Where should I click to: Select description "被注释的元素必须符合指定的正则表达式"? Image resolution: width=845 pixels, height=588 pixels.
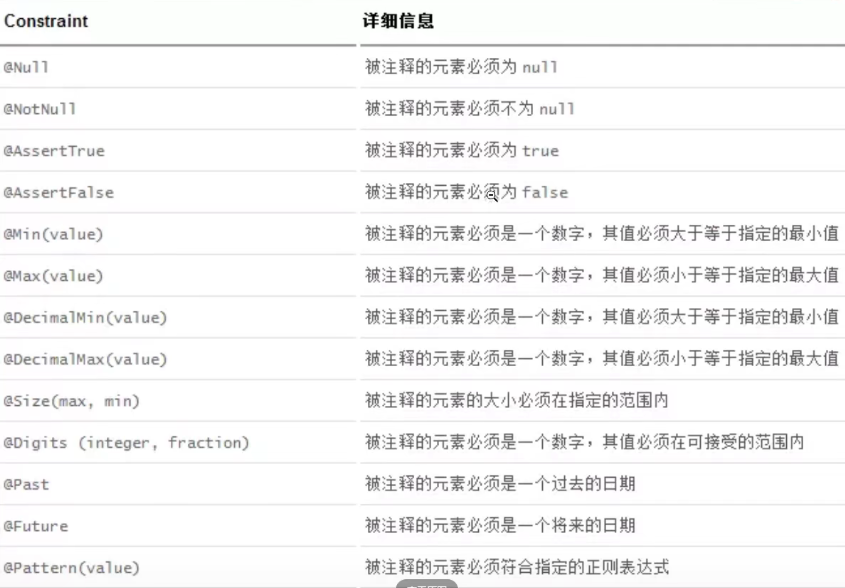click(x=517, y=567)
